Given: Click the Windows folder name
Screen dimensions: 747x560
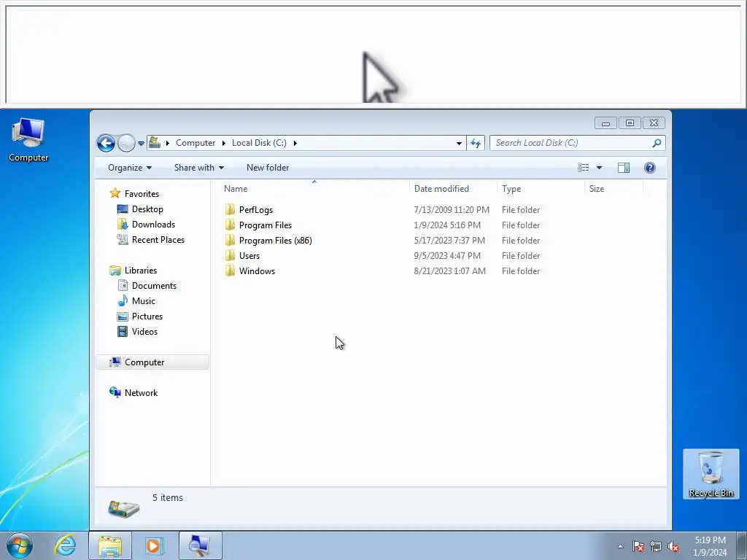Looking at the screenshot, I should 257,271.
